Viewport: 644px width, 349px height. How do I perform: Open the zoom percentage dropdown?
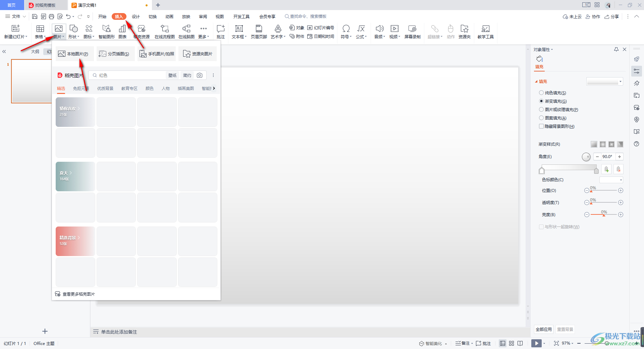(x=568, y=343)
